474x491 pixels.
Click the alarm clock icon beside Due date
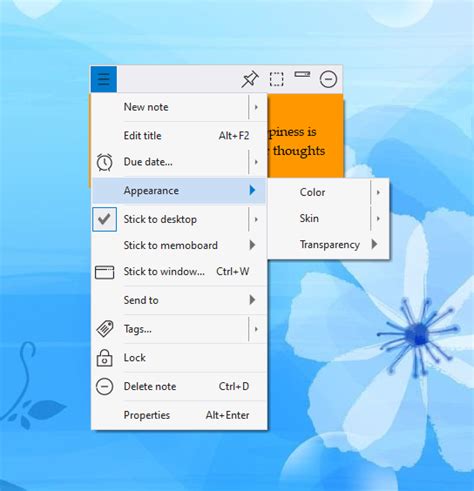tap(104, 162)
